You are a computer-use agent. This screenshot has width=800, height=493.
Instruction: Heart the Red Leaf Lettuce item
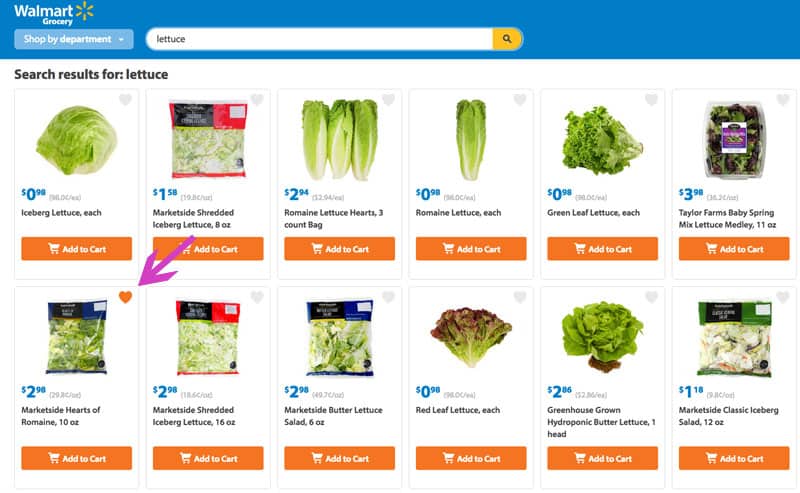point(520,297)
